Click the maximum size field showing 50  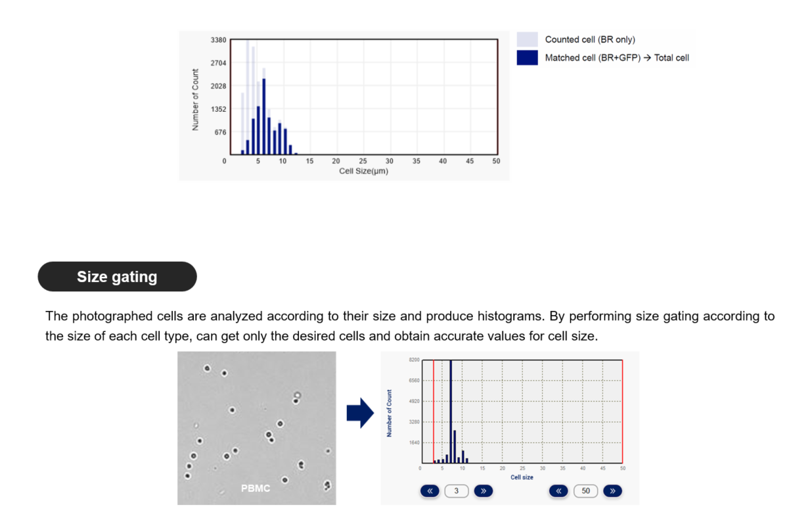tap(585, 490)
